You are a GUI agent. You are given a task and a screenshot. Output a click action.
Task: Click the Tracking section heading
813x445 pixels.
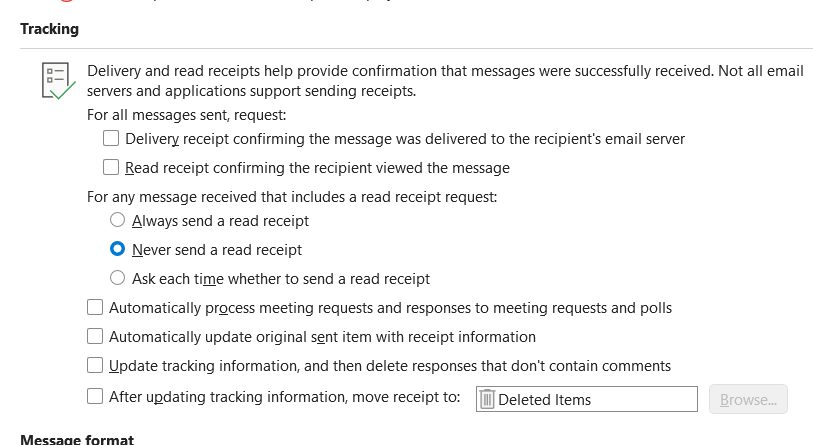click(x=50, y=29)
